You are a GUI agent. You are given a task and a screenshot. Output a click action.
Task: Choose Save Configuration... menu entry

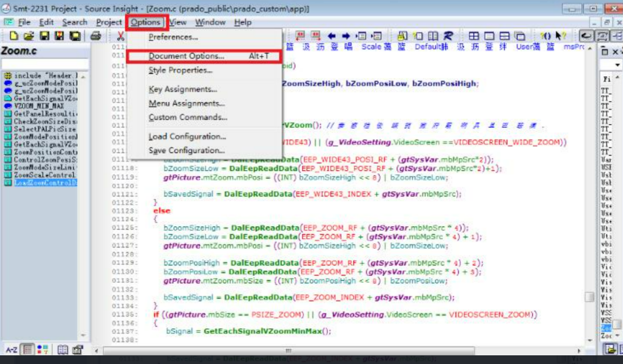[x=187, y=150]
